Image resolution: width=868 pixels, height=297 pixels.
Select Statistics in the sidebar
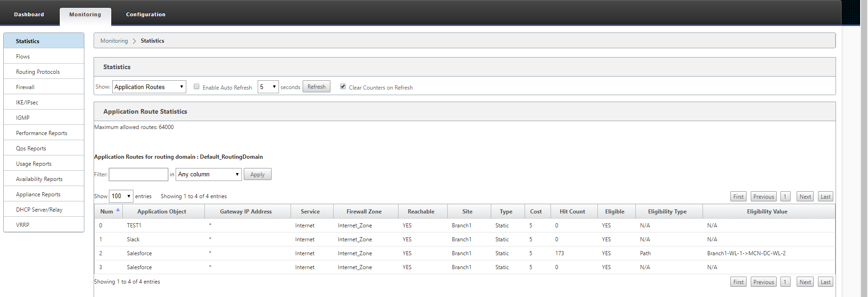pos(44,41)
